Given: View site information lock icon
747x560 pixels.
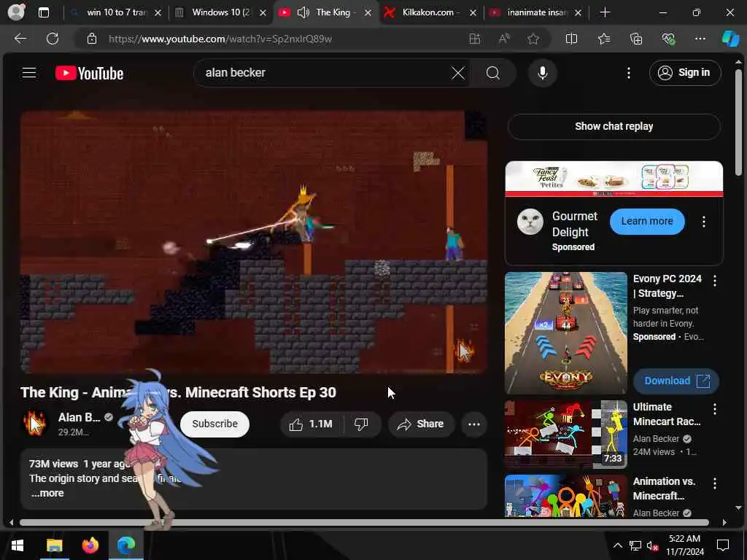Looking at the screenshot, I should [x=91, y=39].
